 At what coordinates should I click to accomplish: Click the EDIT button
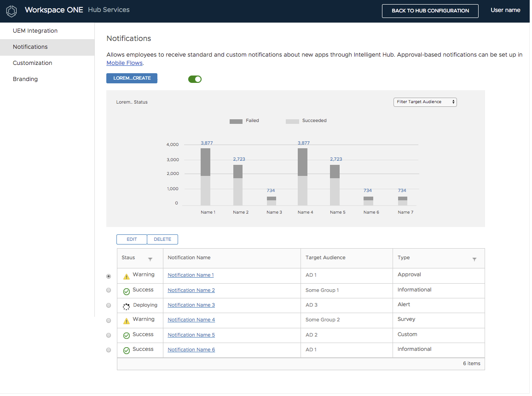tap(132, 239)
